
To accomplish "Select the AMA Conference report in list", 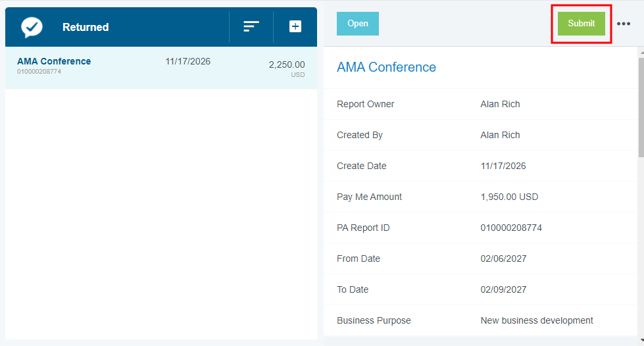I will pyautogui.click(x=54, y=61).
